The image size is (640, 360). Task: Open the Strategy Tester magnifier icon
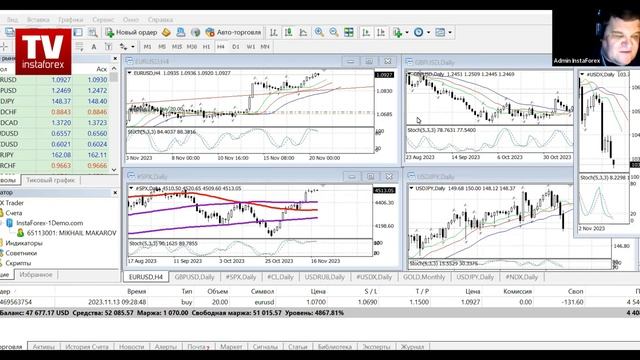(93, 32)
